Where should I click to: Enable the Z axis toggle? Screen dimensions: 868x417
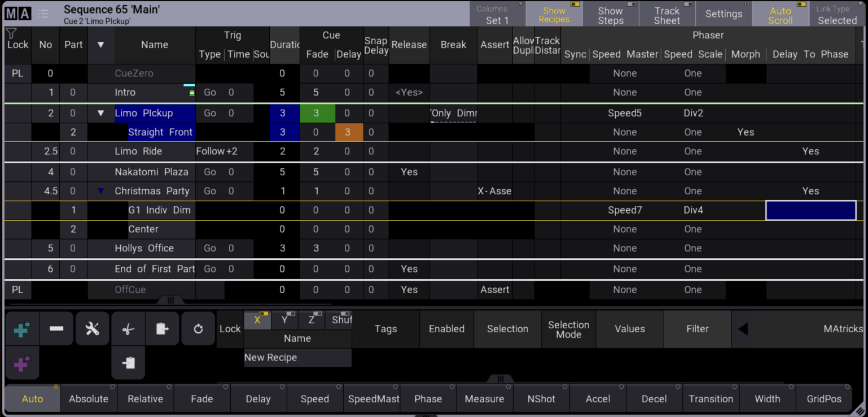tap(312, 320)
